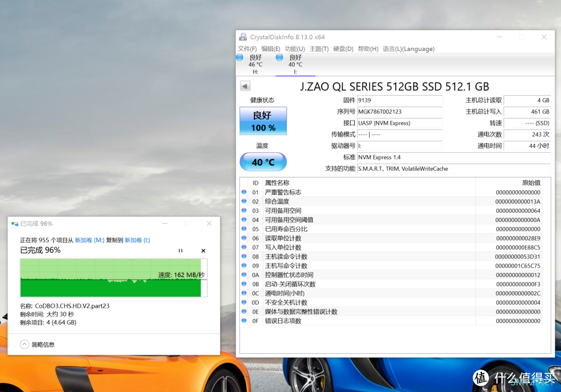Open the 语言(L)(Language) menu
This screenshot has height=392, width=561.
click(x=409, y=49)
